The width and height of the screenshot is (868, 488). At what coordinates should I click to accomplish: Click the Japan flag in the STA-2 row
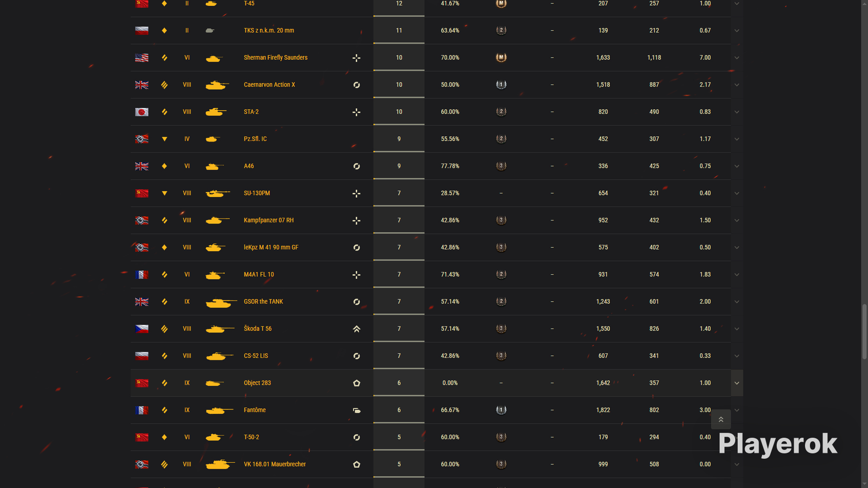[142, 112]
